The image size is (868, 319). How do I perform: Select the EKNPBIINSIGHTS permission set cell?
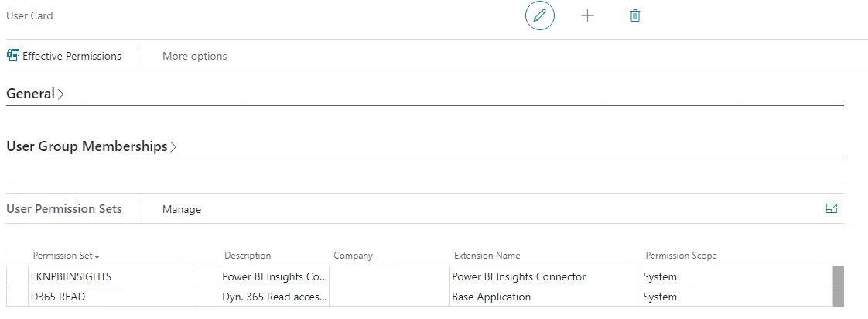(110, 276)
